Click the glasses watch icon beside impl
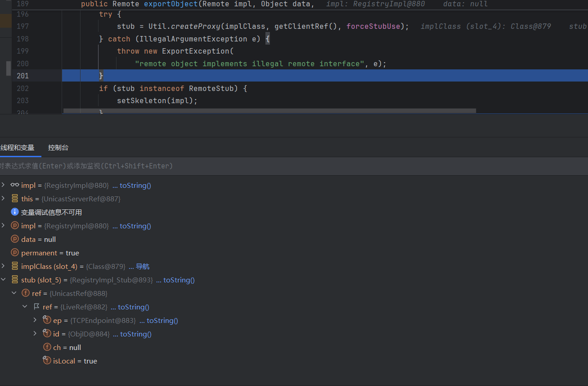588x386 pixels. click(15, 185)
